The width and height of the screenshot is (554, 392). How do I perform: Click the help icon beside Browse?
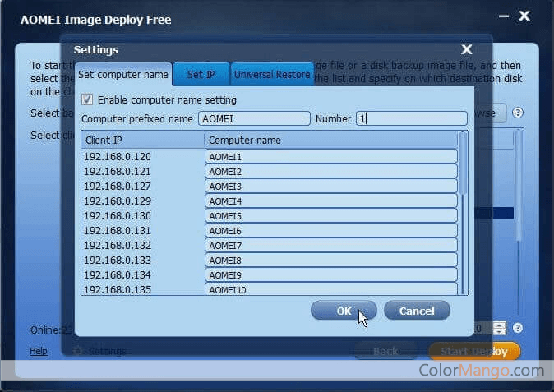click(x=518, y=113)
